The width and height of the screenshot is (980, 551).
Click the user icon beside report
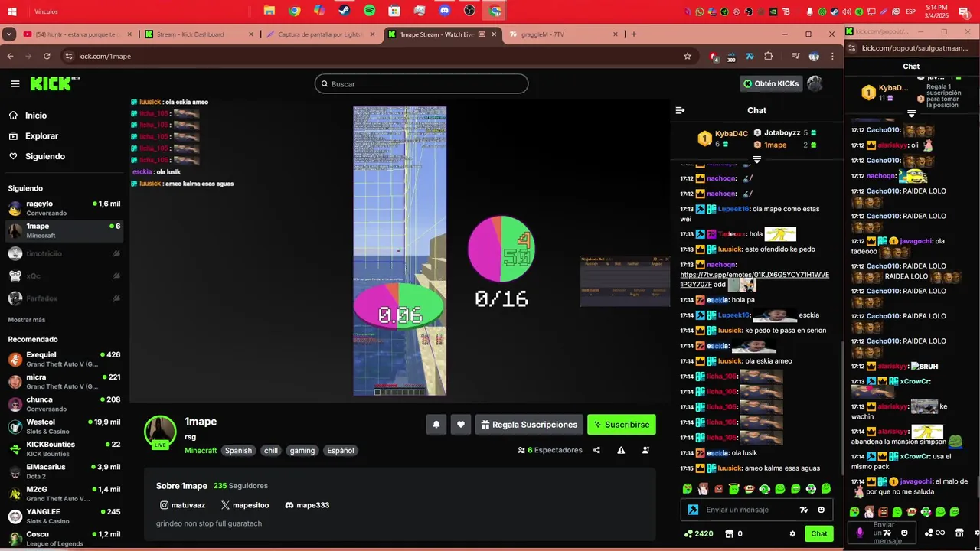pos(645,450)
